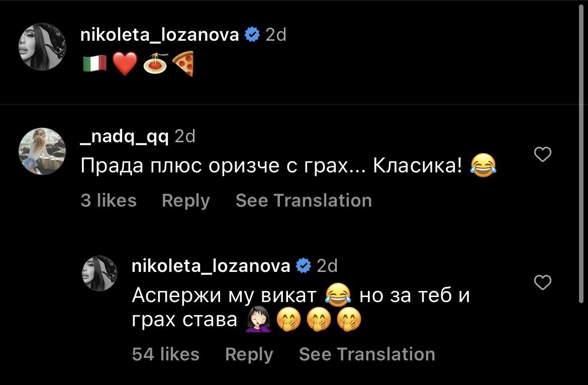This screenshot has height=385, width=588.
Task: Click the 2d timestamp on the reply
Action: pos(327,266)
